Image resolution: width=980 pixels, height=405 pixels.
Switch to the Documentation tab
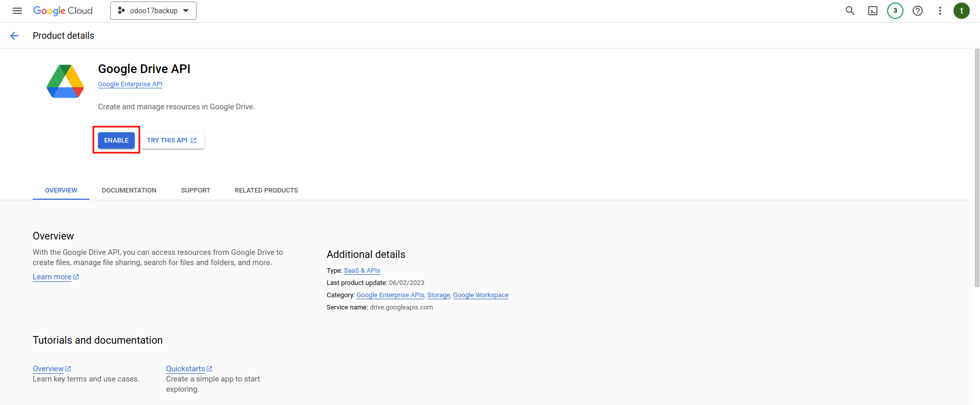tap(129, 190)
